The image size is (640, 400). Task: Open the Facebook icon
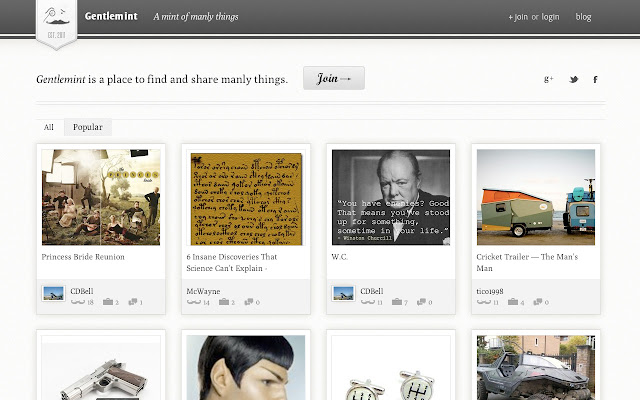[595, 79]
